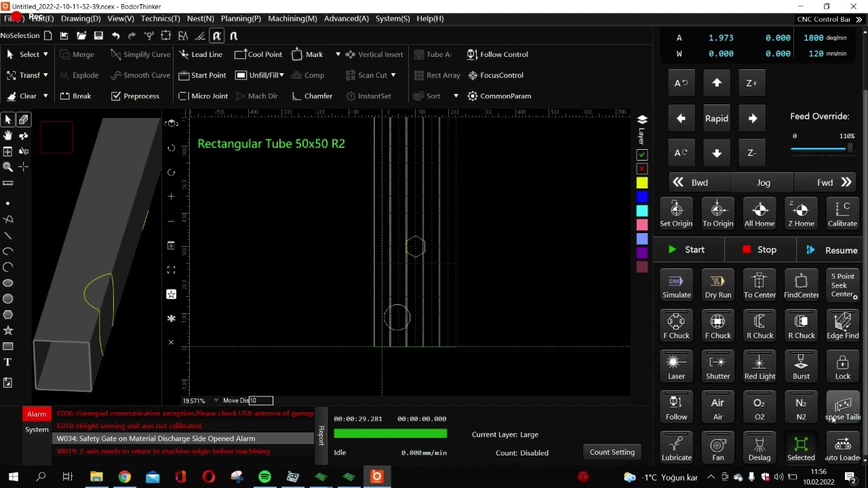Click the Undo arrow icon
Image resolution: width=868 pixels, height=488 pixels.
pos(115,36)
